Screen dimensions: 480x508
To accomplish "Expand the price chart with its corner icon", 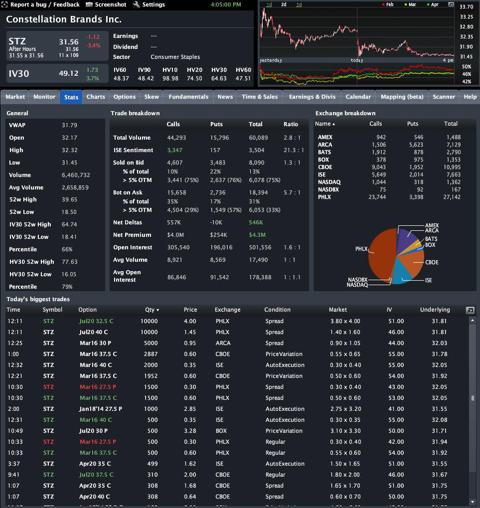I will [451, 5].
